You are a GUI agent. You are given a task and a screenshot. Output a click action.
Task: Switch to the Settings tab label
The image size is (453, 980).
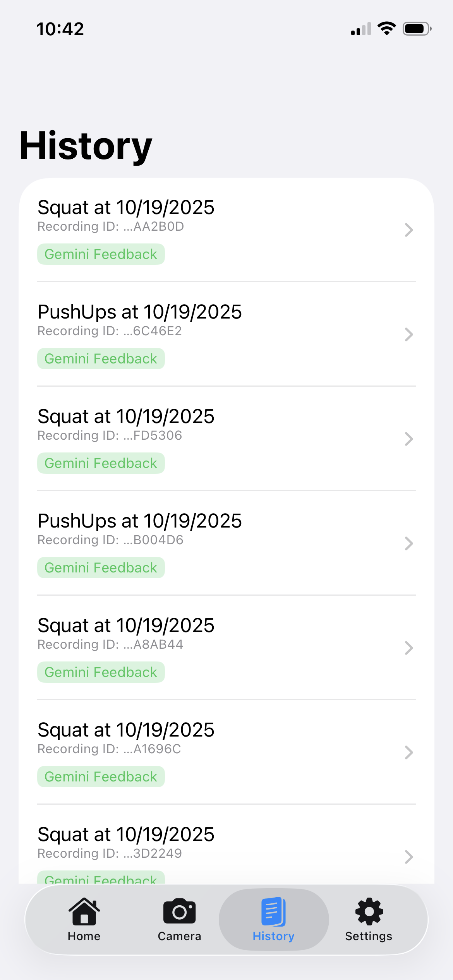pos(369,936)
